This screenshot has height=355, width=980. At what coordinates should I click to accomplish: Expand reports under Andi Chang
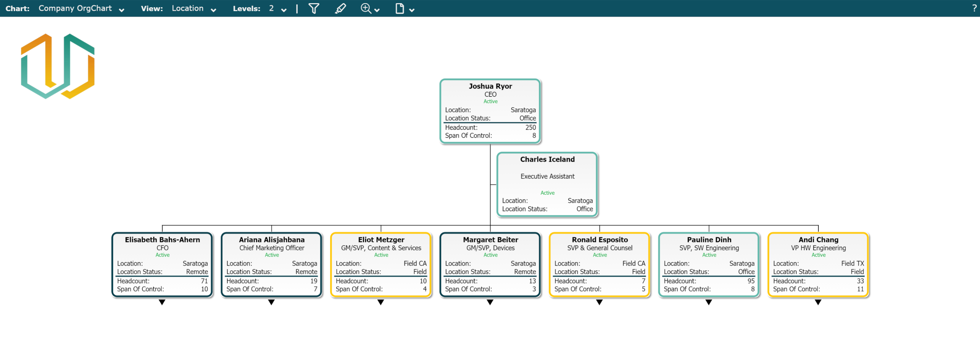coord(818,302)
